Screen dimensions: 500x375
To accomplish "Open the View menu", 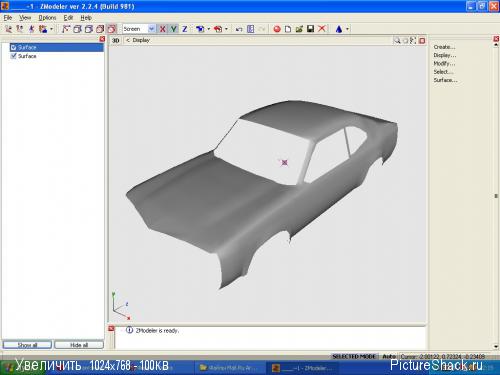I will pyautogui.click(x=25, y=18).
